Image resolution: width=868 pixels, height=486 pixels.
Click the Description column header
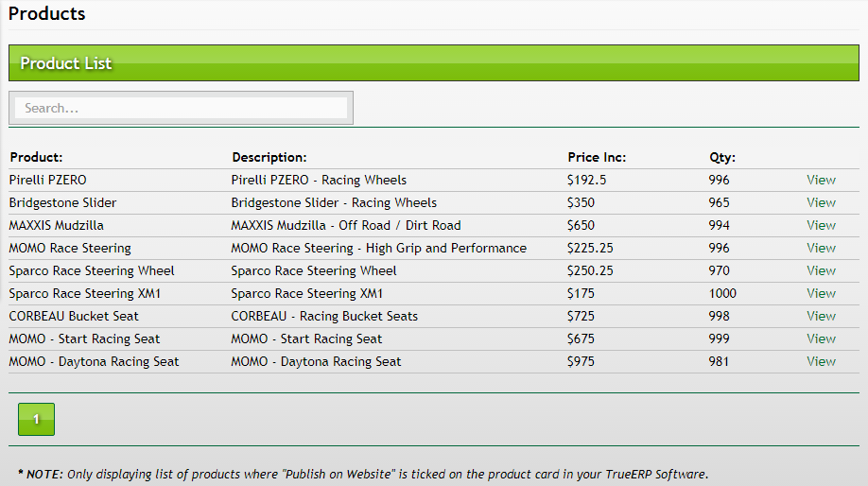[269, 157]
